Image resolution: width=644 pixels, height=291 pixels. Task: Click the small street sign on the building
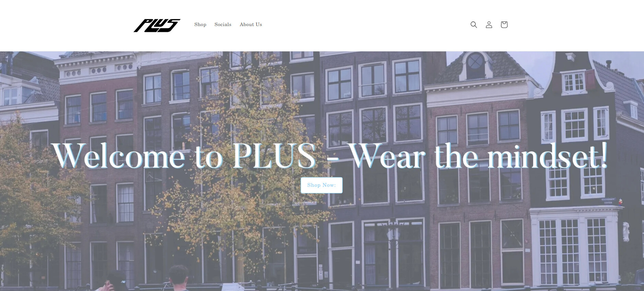tap(608, 201)
